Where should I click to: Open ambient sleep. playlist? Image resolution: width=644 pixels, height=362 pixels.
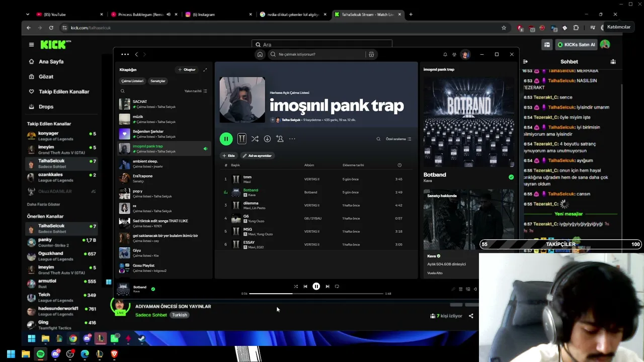[164, 164]
